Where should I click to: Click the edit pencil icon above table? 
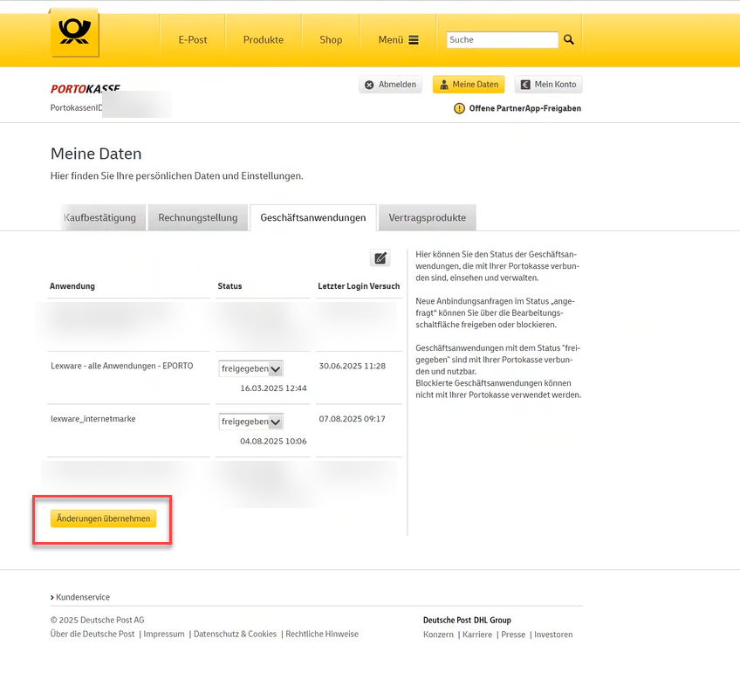(x=380, y=257)
